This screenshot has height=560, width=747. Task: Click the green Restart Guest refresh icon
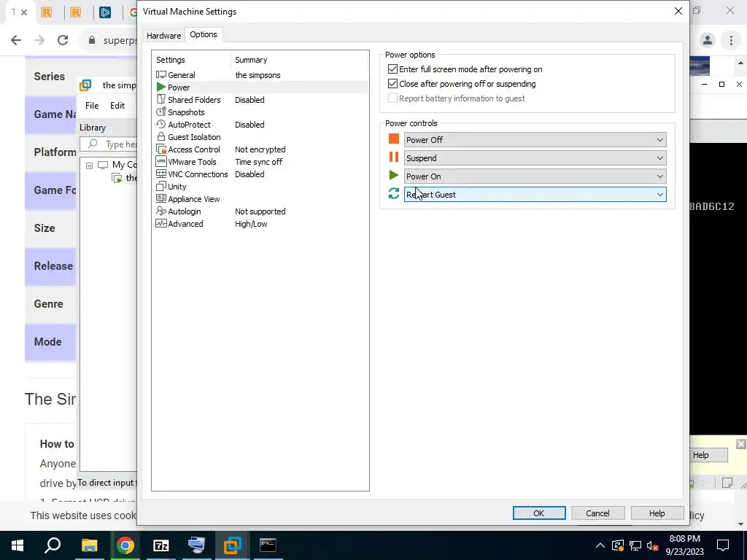pyautogui.click(x=393, y=193)
